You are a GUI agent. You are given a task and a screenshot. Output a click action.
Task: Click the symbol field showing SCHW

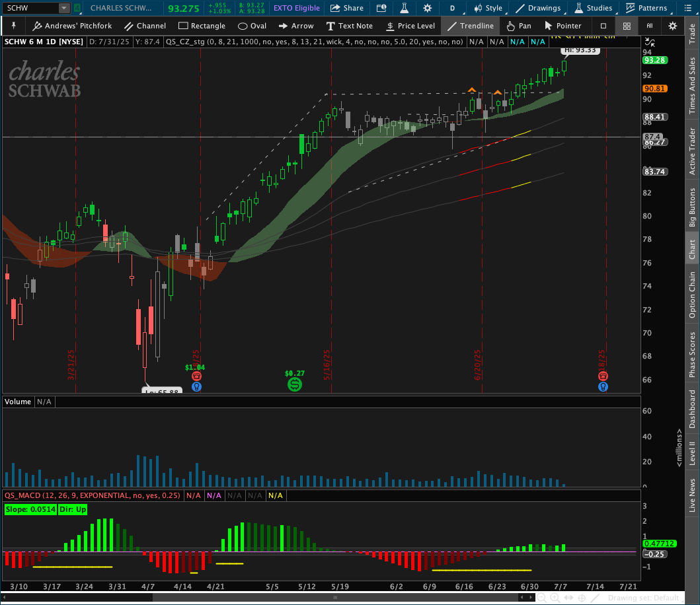(30, 8)
